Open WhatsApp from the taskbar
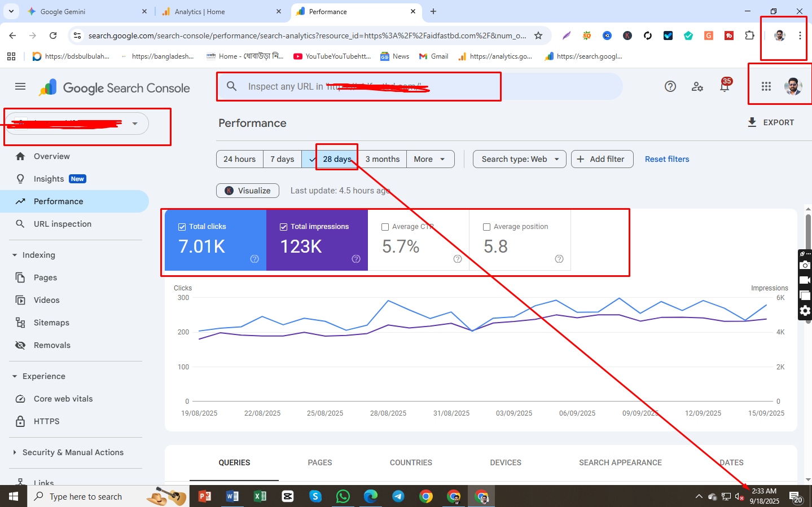Viewport: 812px width, 507px height. pos(343,496)
